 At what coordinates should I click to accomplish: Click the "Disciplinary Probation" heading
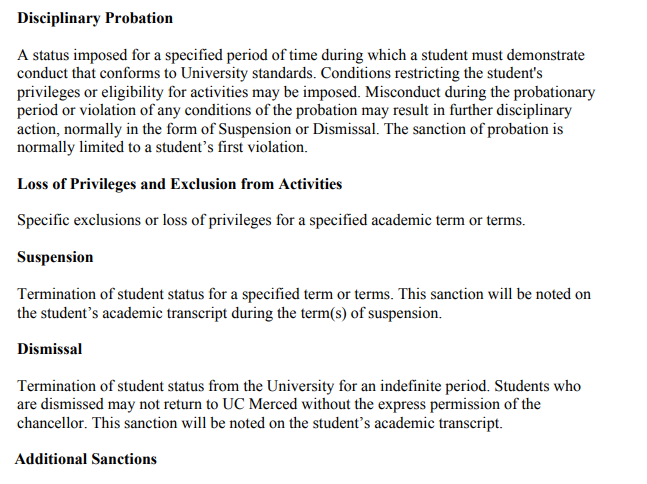pyautogui.click(x=95, y=18)
